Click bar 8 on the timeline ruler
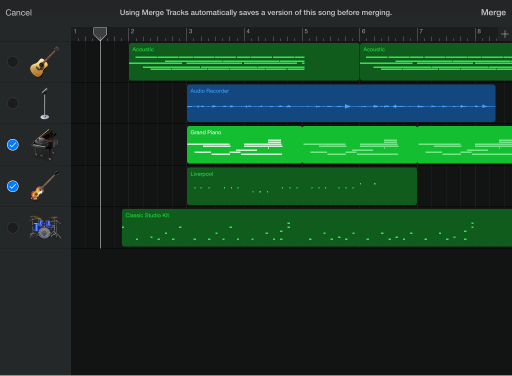 (x=479, y=31)
